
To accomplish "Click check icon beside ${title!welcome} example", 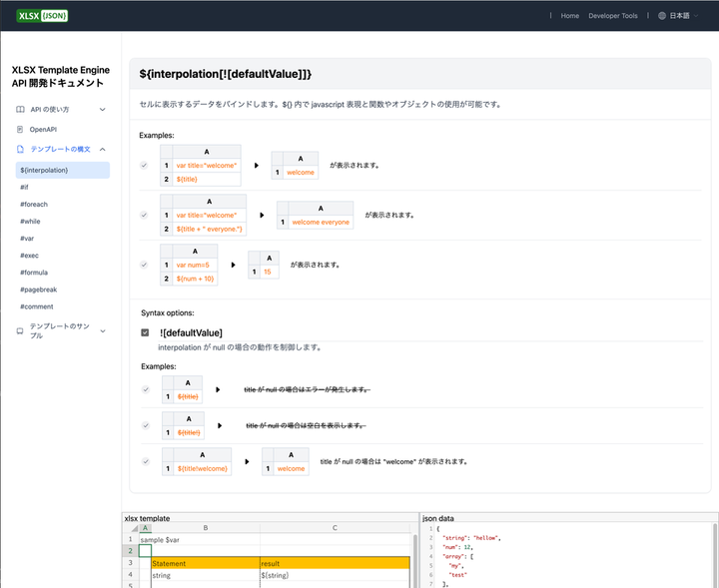I will click(x=145, y=461).
